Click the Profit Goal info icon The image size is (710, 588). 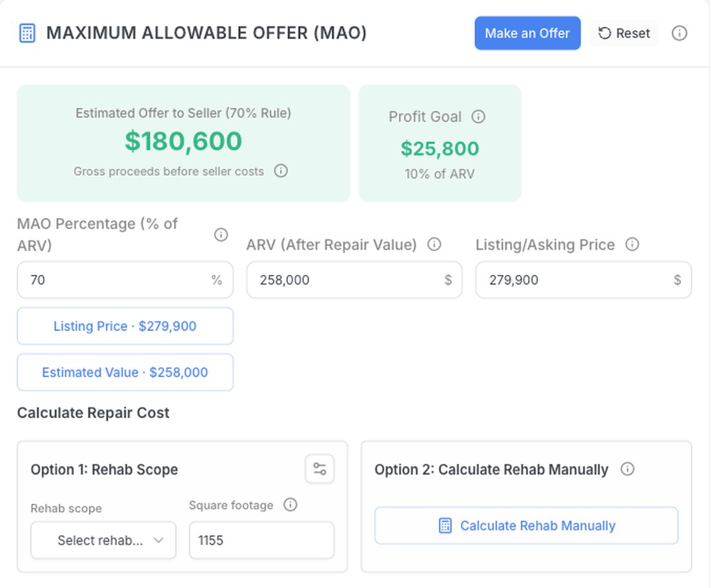click(x=478, y=116)
